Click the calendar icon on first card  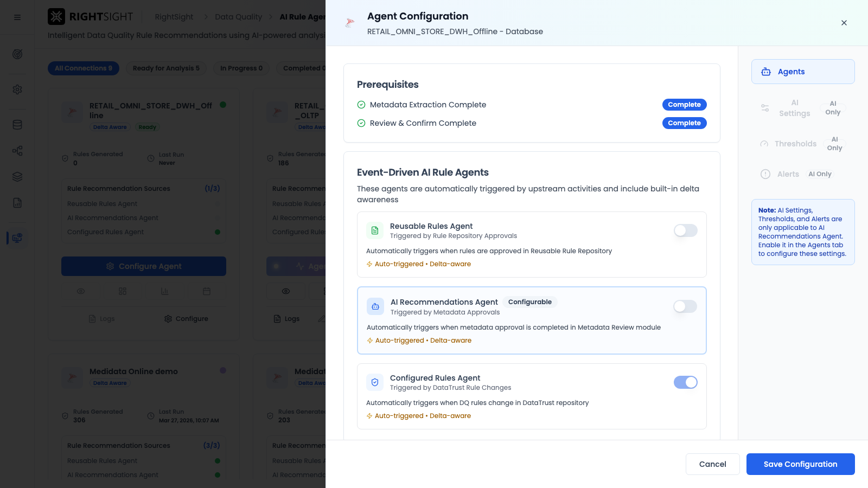coord(207,291)
